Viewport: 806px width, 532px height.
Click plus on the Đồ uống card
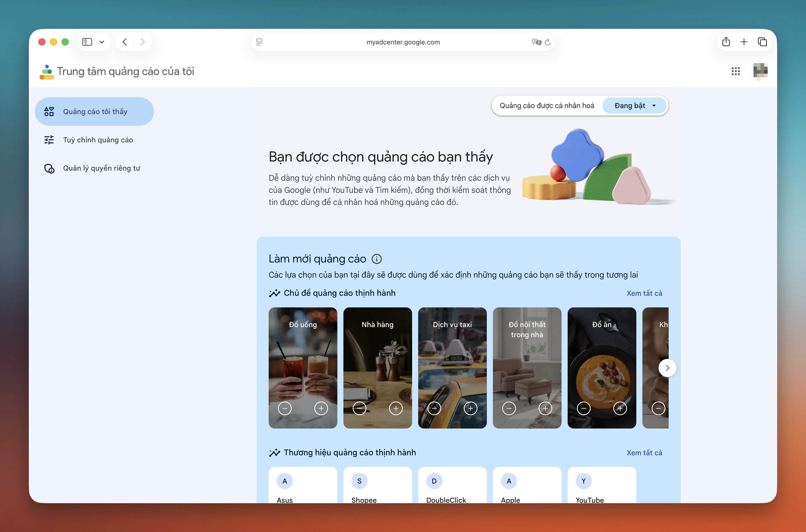[321, 408]
